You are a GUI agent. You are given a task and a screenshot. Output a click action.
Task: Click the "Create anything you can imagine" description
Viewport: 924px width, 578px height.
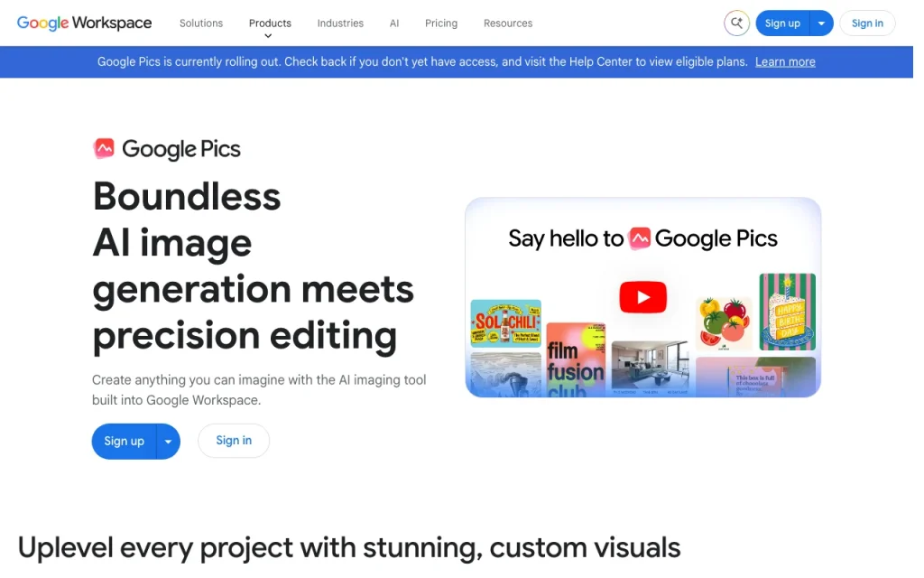click(259, 390)
